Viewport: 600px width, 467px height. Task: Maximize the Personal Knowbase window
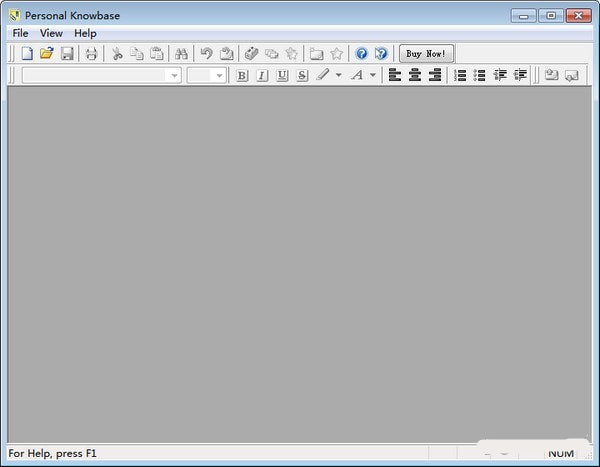(x=551, y=16)
